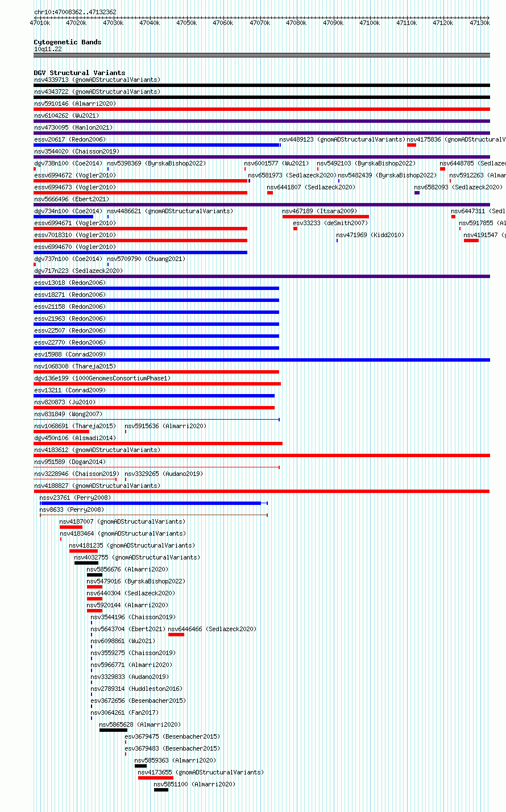Click the nsv2789314 (Huddleston2016) label
This screenshot has height=812, width=506.
coord(136,689)
